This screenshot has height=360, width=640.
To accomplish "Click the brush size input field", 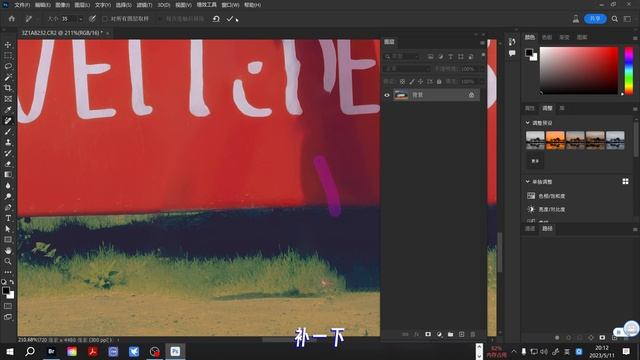I will pos(69,19).
